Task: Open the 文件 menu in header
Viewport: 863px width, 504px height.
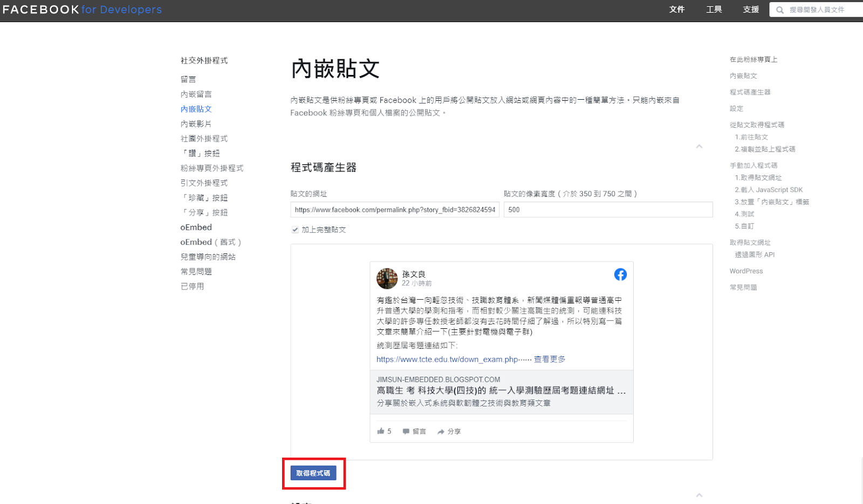Action: point(677,10)
